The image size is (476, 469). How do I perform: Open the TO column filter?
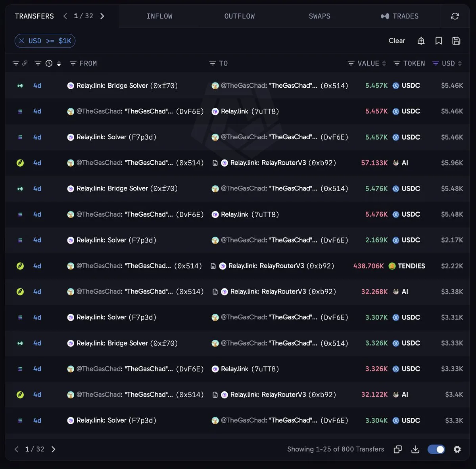click(213, 63)
